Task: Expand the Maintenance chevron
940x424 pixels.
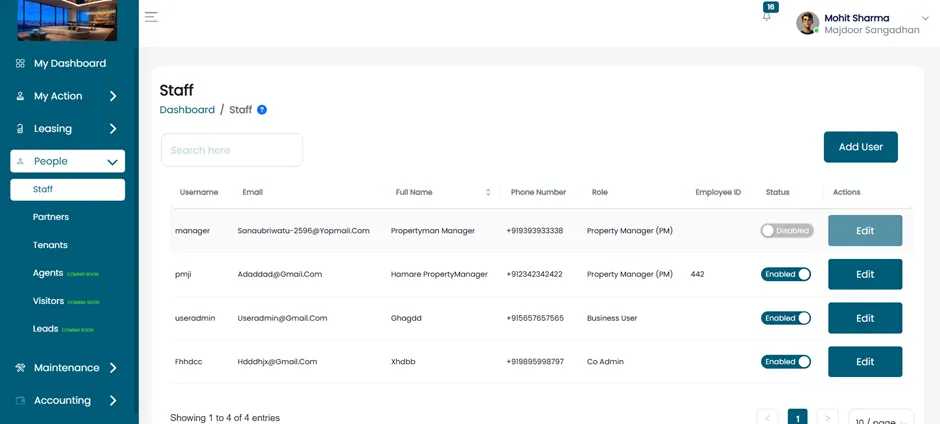Action: click(x=113, y=368)
